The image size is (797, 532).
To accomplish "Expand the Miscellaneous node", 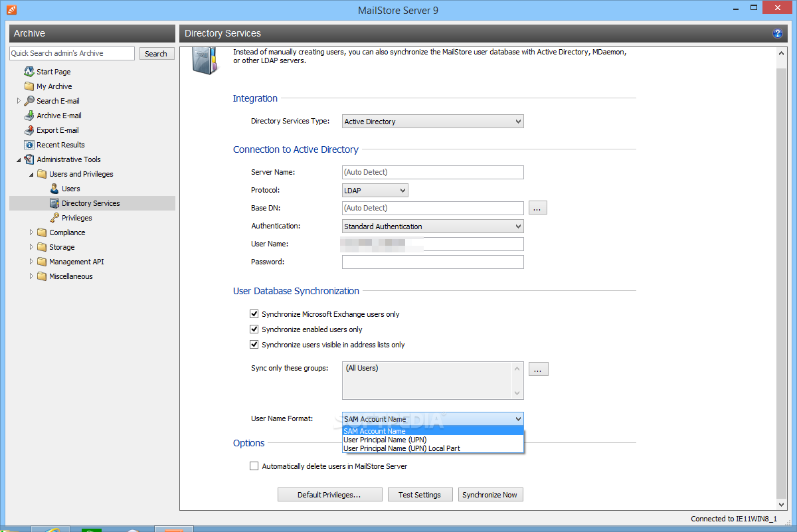I will (31, 276).
